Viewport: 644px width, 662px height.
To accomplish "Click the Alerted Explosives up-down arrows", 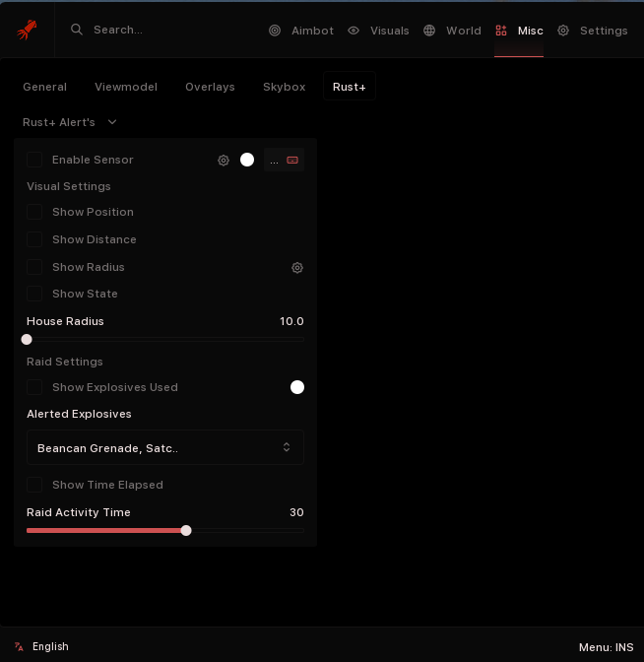I will 287,447.
